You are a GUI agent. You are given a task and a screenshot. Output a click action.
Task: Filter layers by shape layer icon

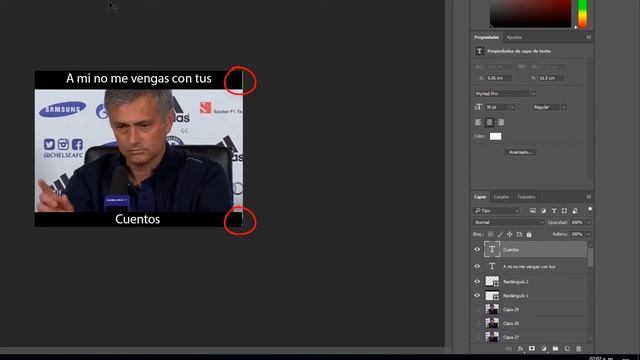click(564, 211)
